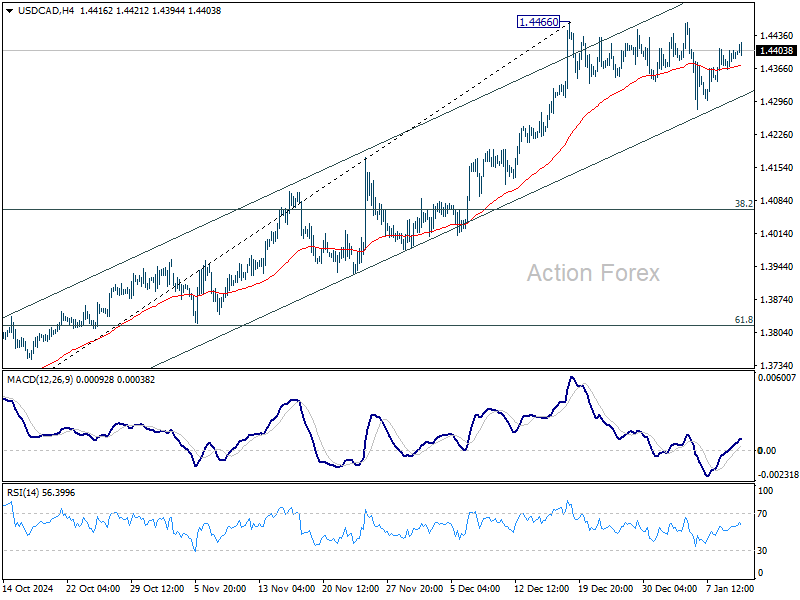Click the 1.40840 price axis value
This screenshot has width=800, height=600.
777,201
